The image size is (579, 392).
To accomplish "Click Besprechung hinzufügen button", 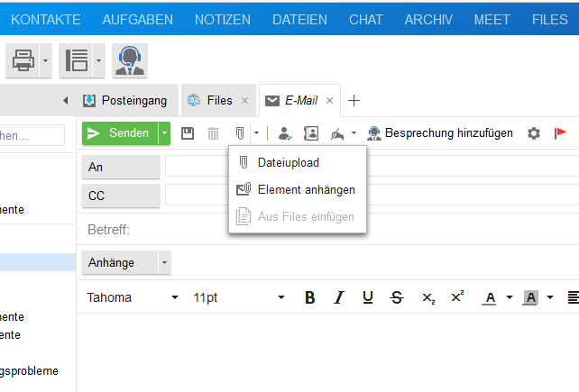I will [x=440, y=133].
